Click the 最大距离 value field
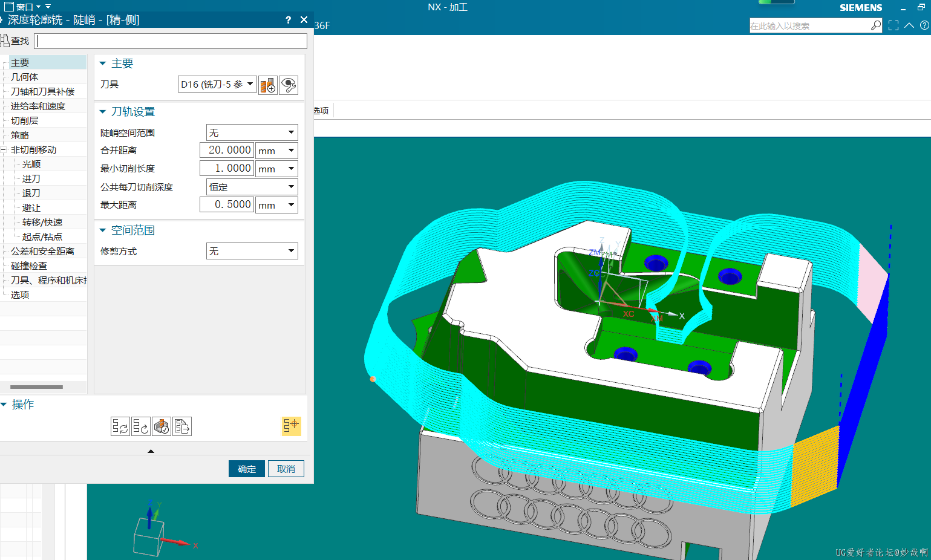Viewport: 931px width, 560px height. pos(227,204)
